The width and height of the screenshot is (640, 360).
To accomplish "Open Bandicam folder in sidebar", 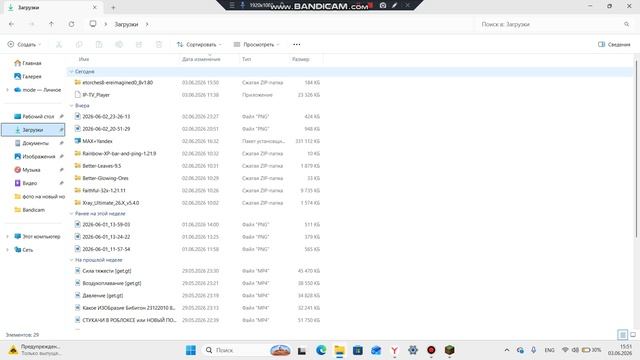I will coord(33,210).
